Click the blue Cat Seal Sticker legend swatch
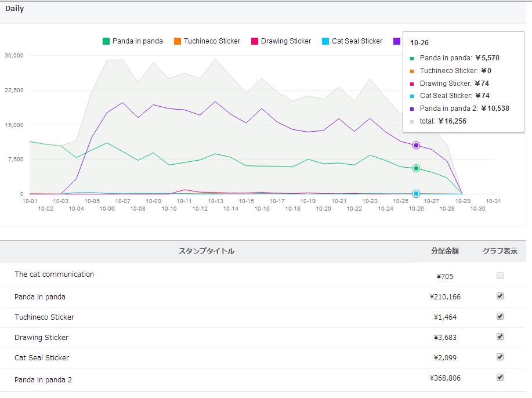Image resolution: width=532 pixels, height=398 pixels. click(x=325, y=41)
